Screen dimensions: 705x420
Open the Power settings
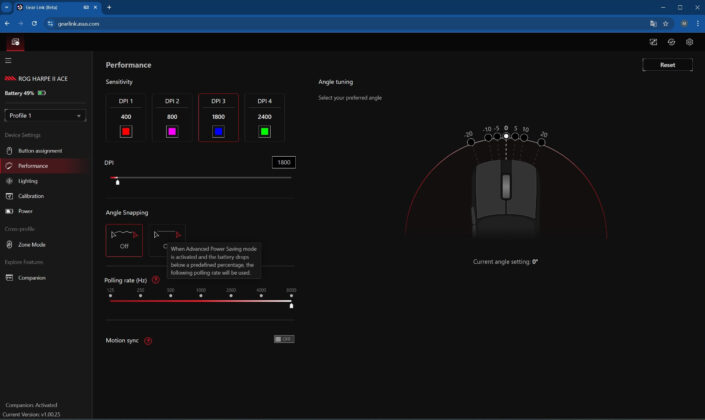(25, 211)
